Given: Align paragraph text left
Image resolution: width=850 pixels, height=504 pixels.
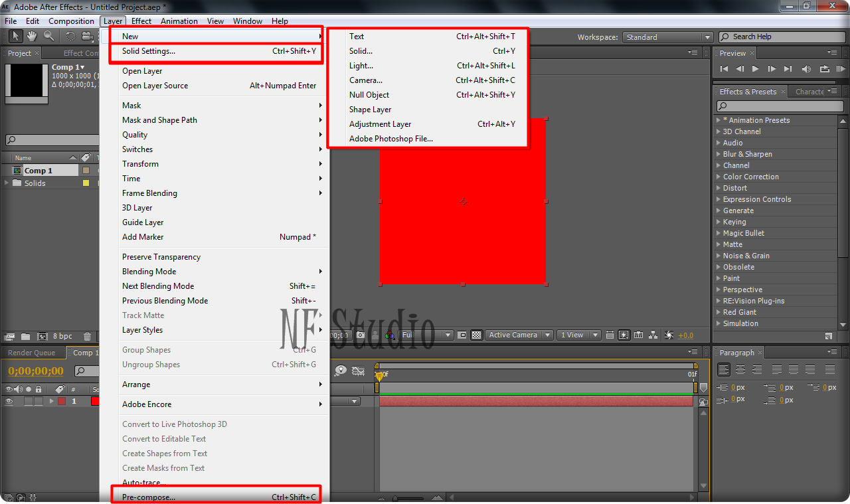Looking at the screenshot, I should click(x=724, y=370).
